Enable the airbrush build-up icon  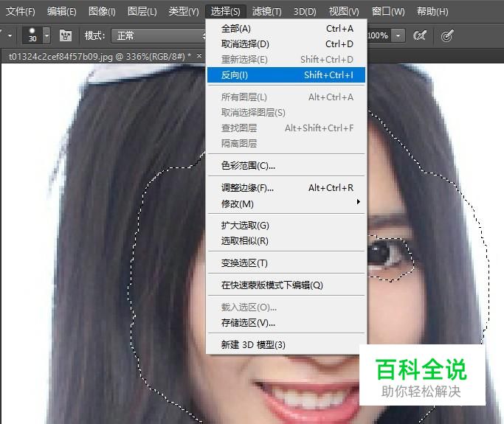point(420,35)
